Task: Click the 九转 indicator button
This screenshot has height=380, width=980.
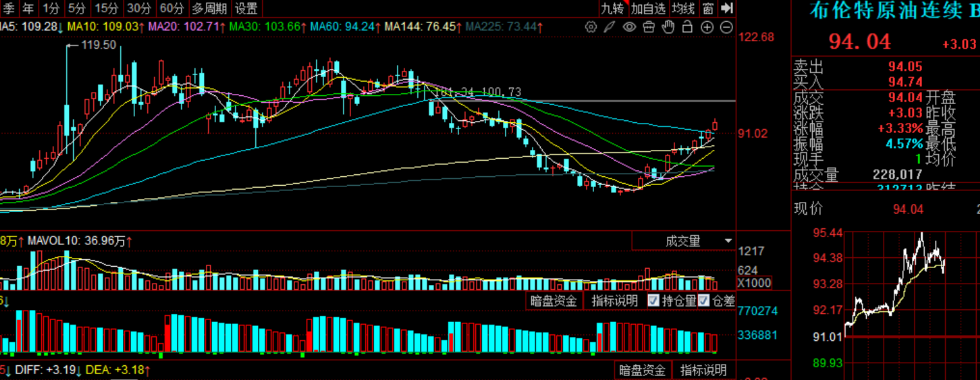Action: (613, 8)
